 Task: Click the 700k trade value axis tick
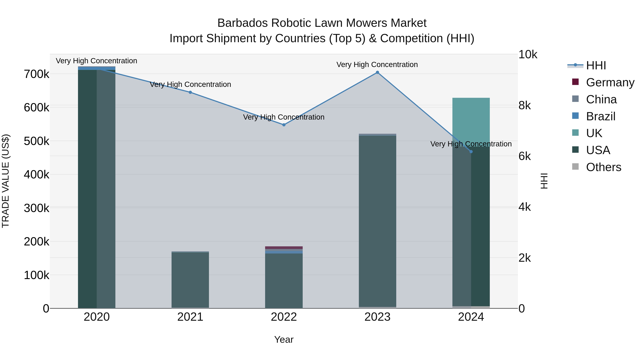coord(36,74)
